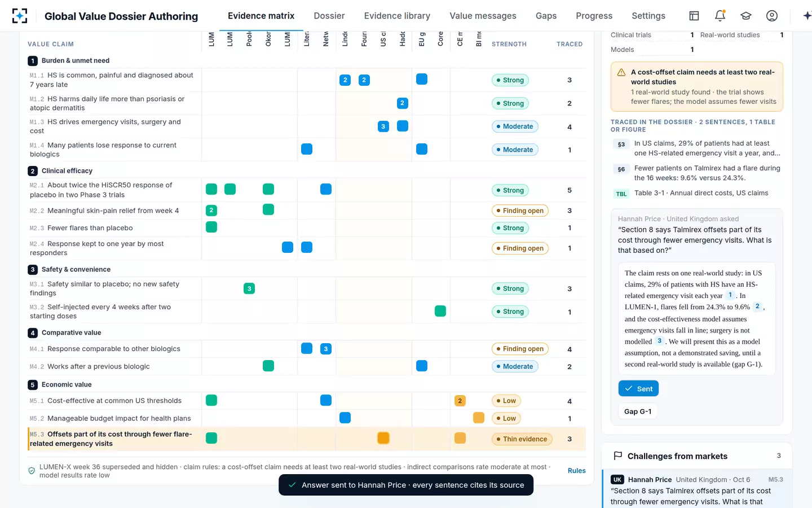The image size is (812, 508).
Task: Select claim 'Works after a previous biologic'
Action: pyautogui.click(x=114, y=366)
